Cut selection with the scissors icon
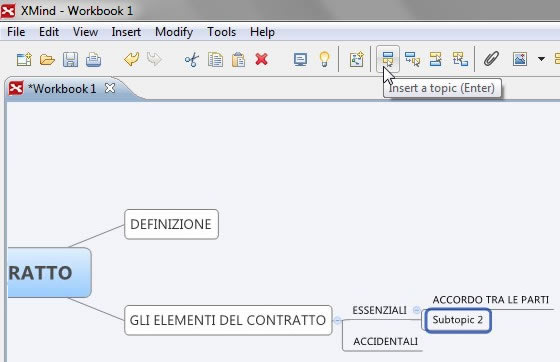Screen dimensions: 560x362 192,59
